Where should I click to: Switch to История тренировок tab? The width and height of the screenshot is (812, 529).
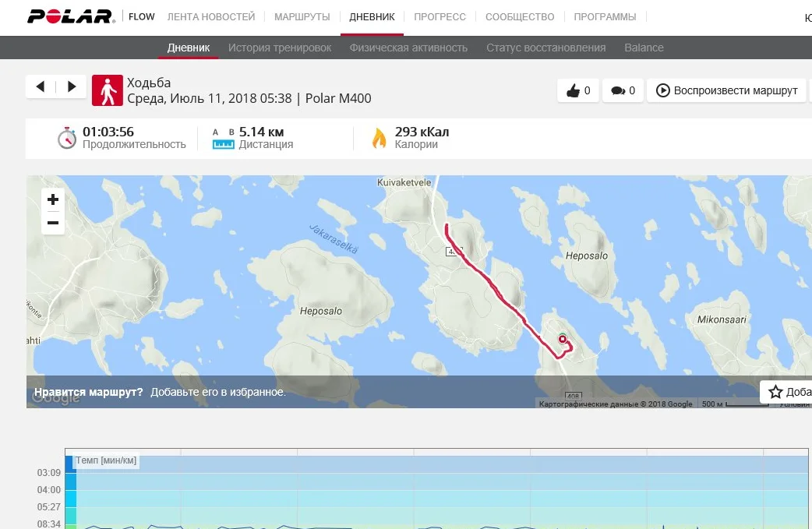(280, 48)
